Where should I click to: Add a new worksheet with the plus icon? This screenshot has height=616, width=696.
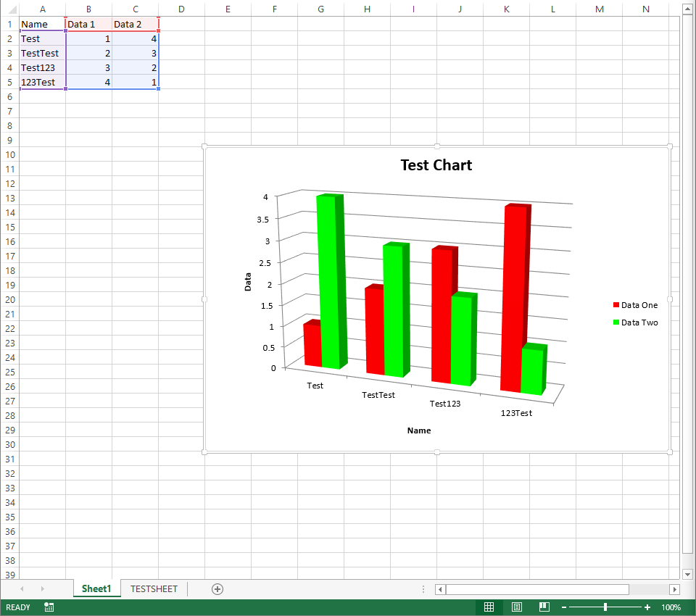[x=217, y=589]
